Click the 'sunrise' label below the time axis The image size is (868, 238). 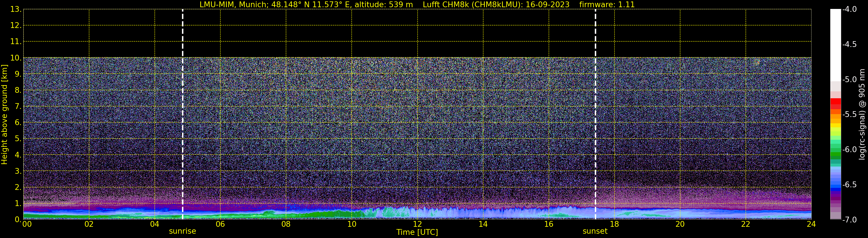(182, 231)
